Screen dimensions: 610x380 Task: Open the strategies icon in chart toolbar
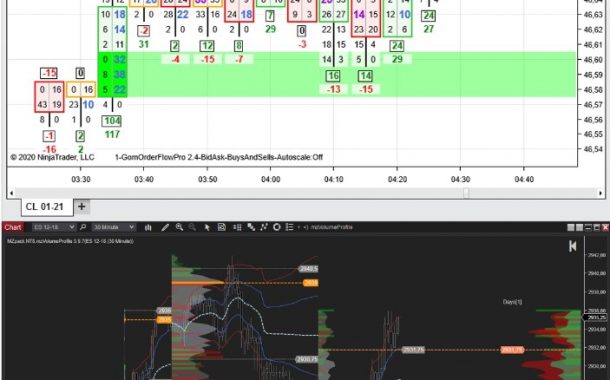tap(264, 227)
